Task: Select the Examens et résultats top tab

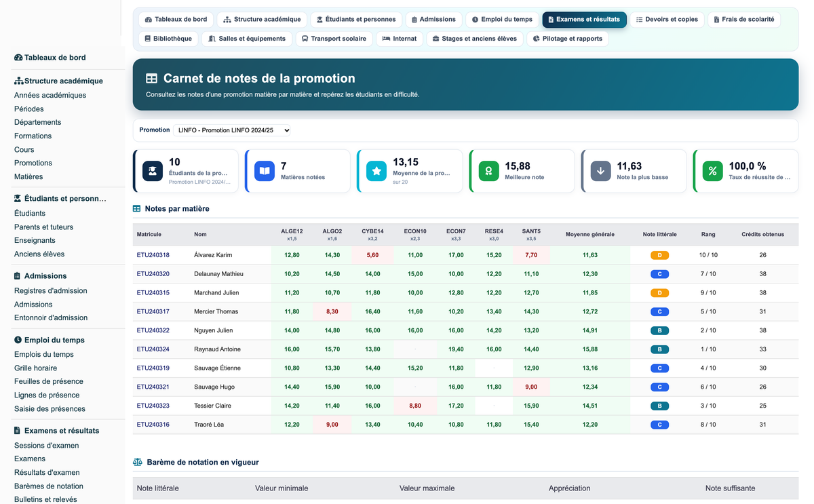Action: [584, 20]
